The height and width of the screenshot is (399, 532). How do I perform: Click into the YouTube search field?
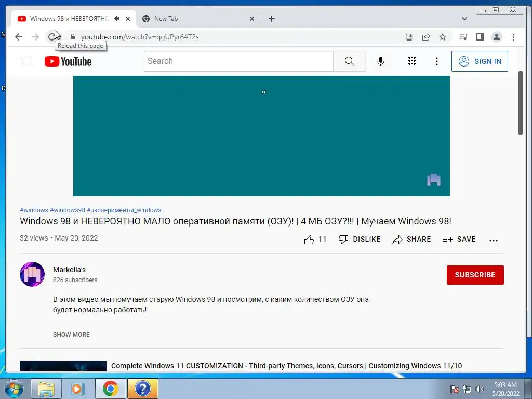click(x=238, y=61)
